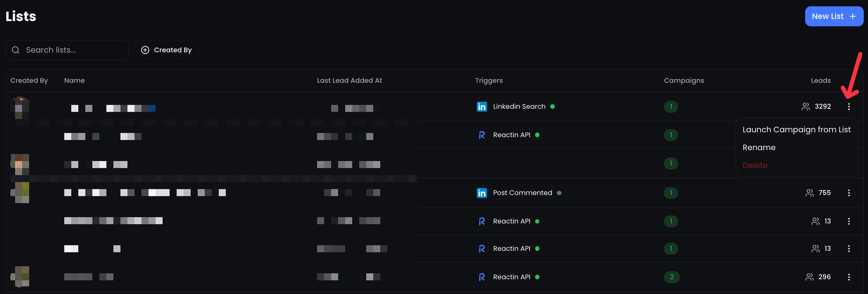868x294 pixels.
Task: Click LinkedIn icon beside Post Commented trigger
Action: click(482, 193)
